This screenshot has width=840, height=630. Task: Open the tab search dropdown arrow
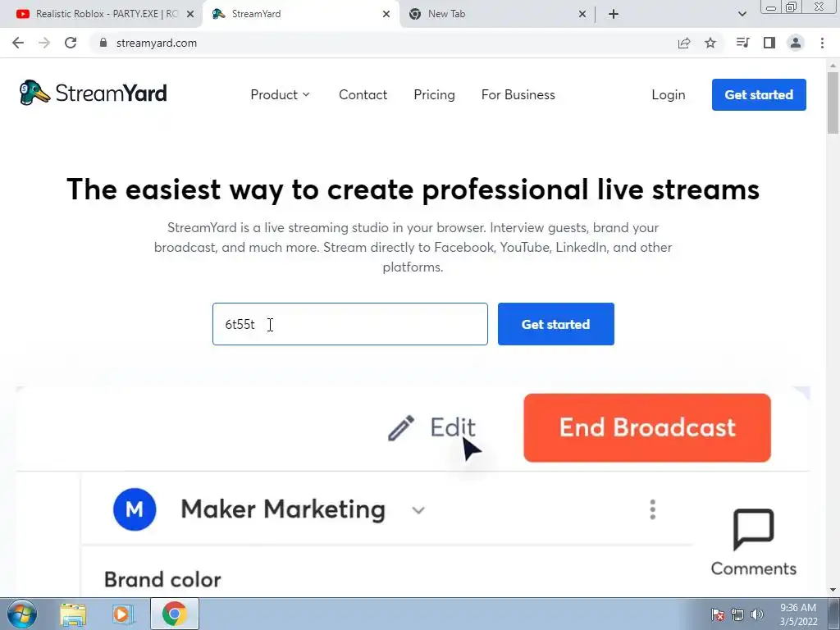pos(742,14)
